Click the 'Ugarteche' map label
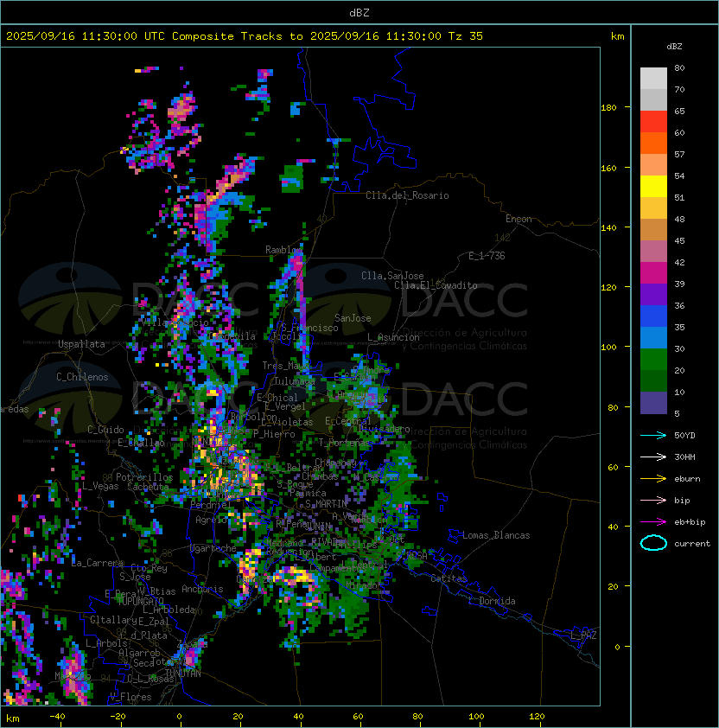The width and height of the screenshot is (719, 728). click(x=213, y=548)
